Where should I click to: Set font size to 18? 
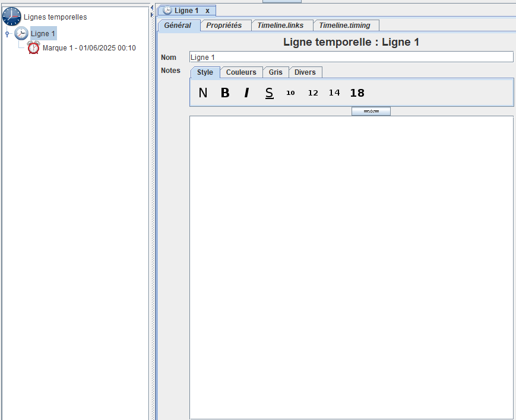(357, 93)
